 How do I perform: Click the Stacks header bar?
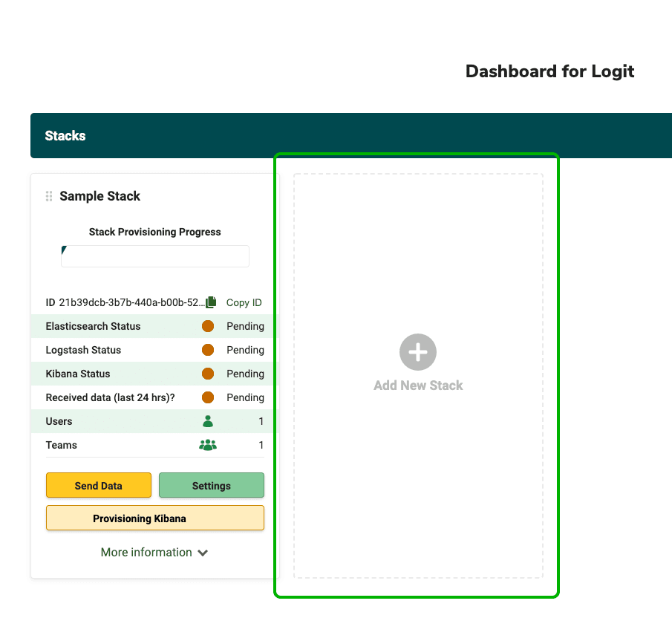point(350,136)
